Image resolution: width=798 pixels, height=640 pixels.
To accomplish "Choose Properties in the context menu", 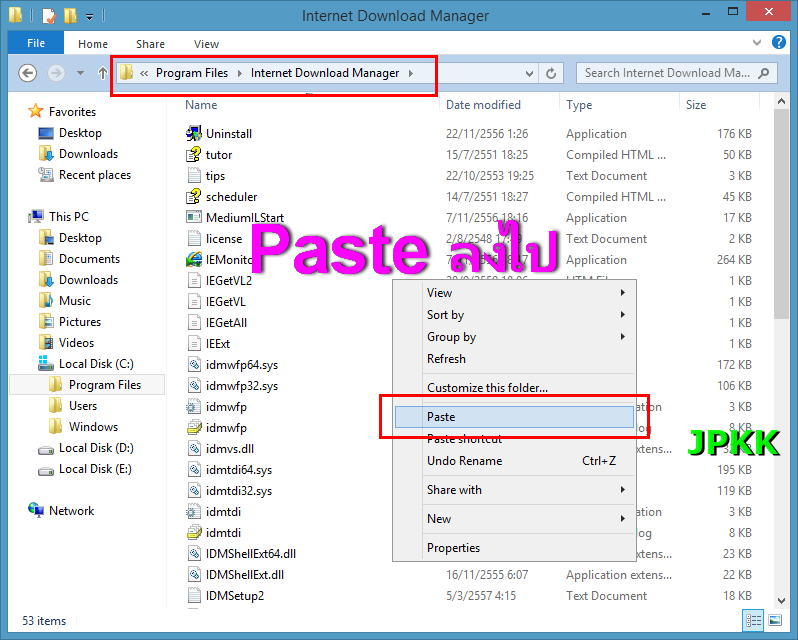I will pos(514,547).
